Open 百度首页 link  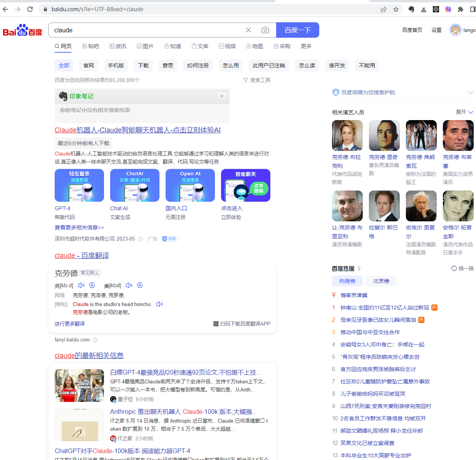(x=412, y=30)
